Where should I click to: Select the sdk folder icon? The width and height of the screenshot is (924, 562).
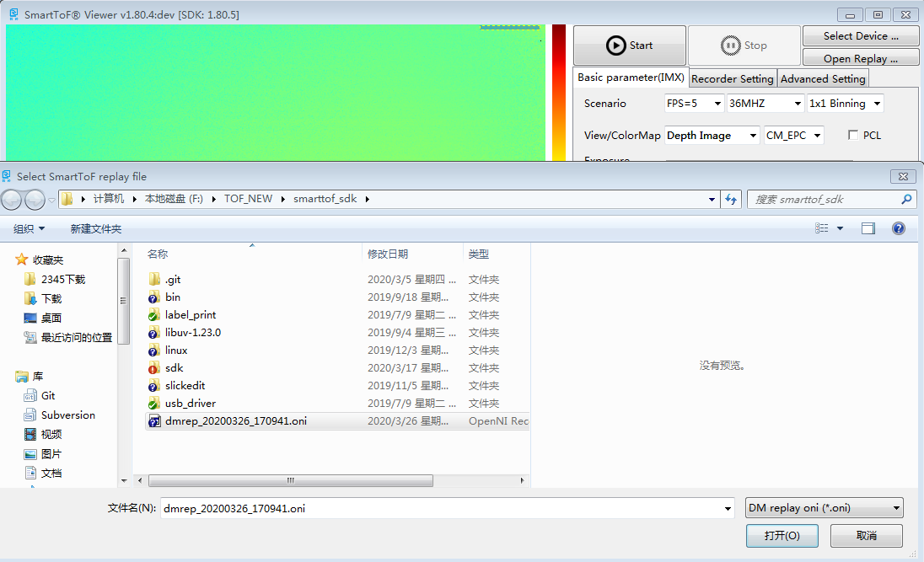click(154, 367)
